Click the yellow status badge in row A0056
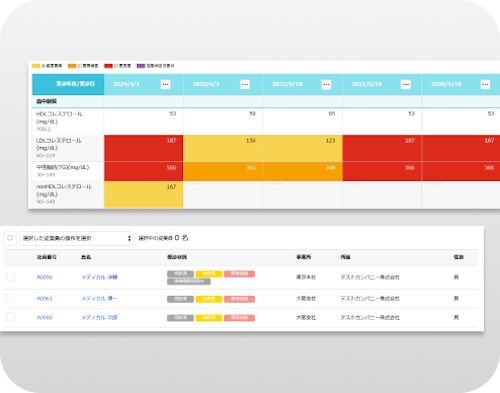500x393 pixels. (209, 274)
